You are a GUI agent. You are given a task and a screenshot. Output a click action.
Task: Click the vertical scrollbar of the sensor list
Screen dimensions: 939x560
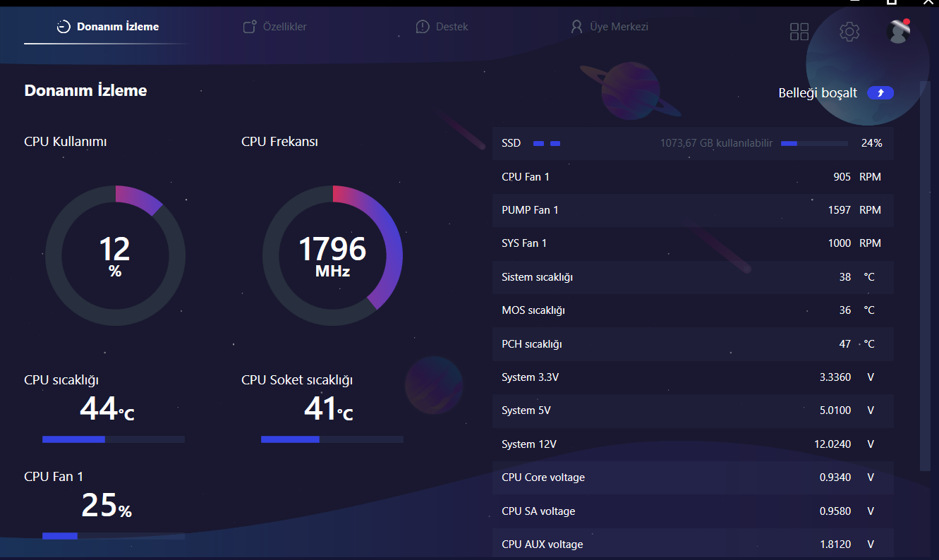coord(925,275)
